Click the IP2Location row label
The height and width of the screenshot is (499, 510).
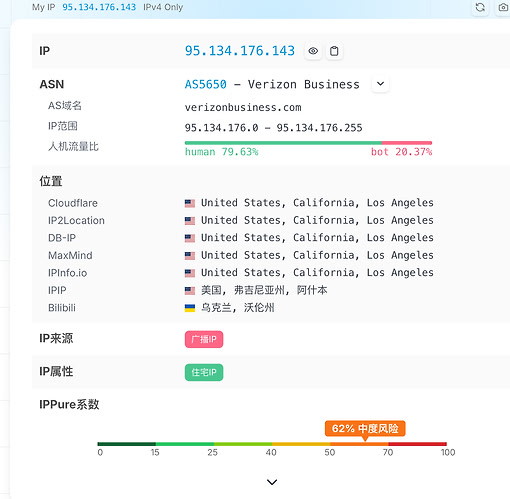[76, 220]
